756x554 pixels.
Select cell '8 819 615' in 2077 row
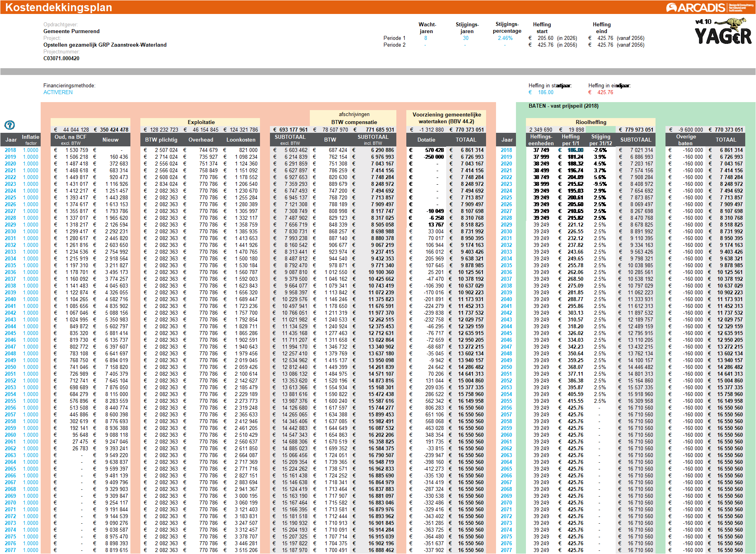117,550
